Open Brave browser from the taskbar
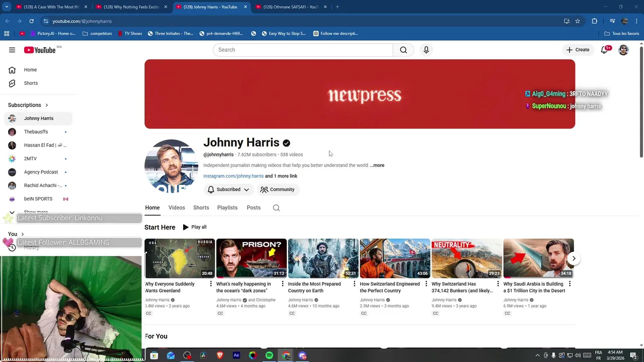The image size is (644, 362). click(220, 355)
